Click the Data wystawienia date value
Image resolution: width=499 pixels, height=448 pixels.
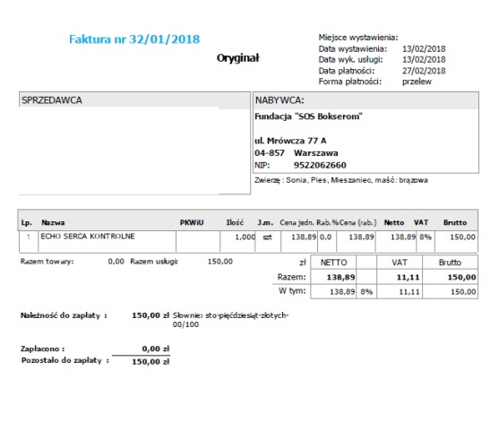[x=424, y=49]
